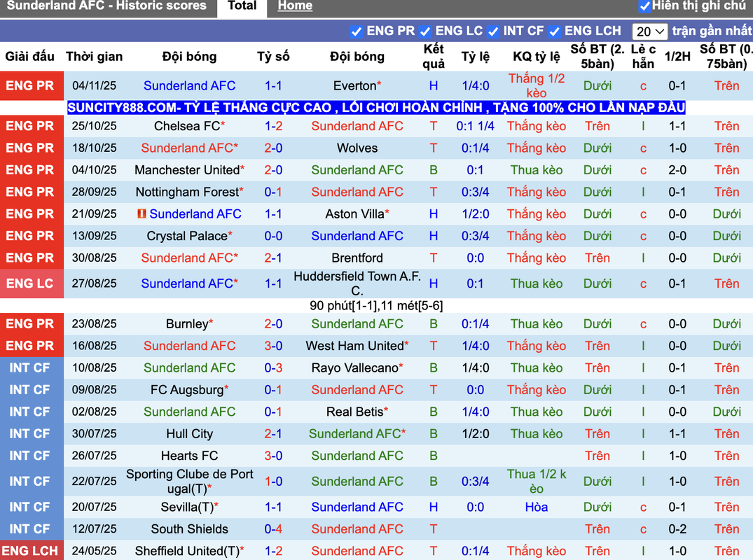Click 'Hòa' result in Sevilla row
The image size is (753, 560).
[537, 507]
